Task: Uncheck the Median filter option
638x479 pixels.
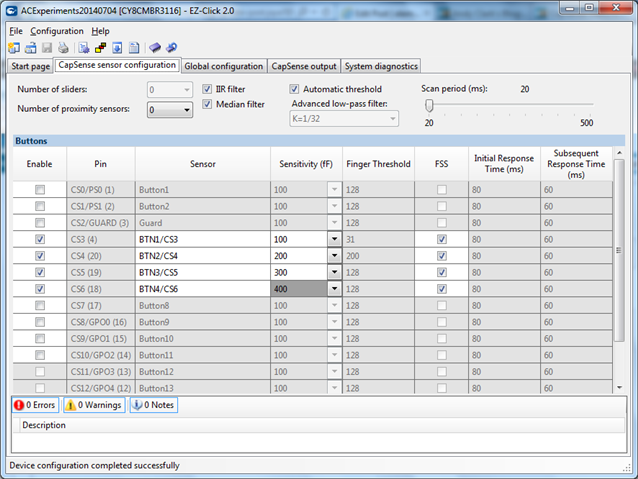Action: (x=208, y=104)
